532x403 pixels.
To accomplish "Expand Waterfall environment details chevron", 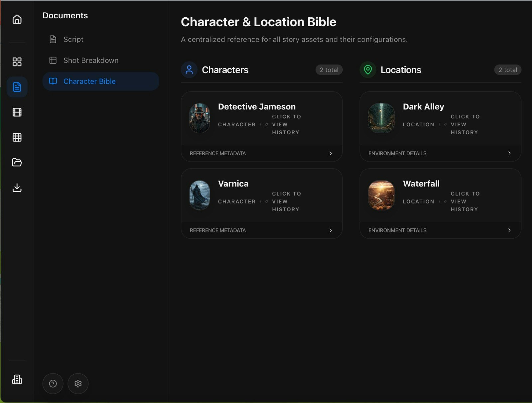I will (x=509, y=230).
